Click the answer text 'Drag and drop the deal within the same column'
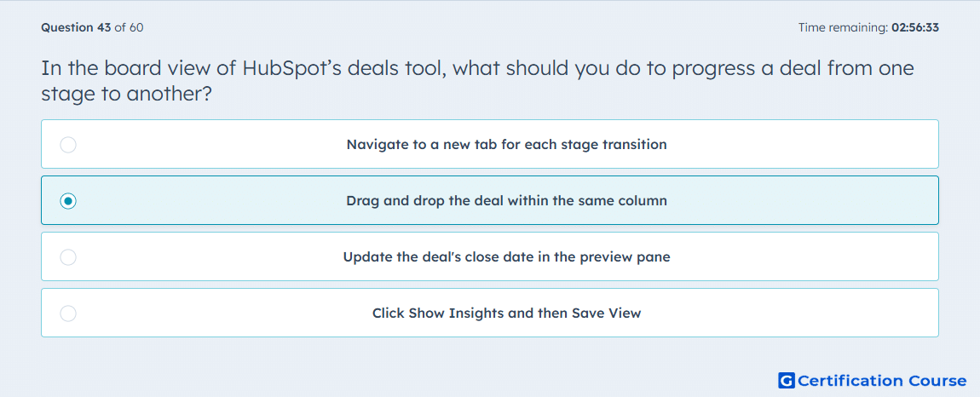Viewport: 980px width, 397px height. tap(507, 201)
